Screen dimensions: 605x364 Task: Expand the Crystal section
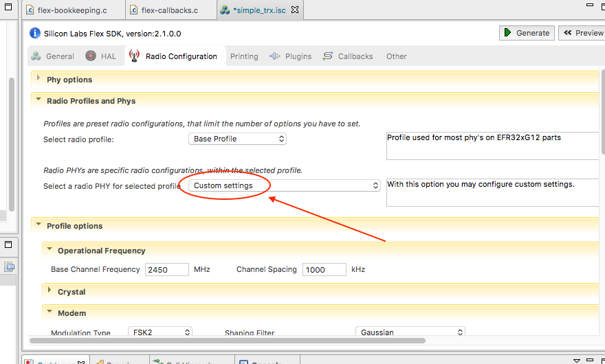(x=49, y=290)
